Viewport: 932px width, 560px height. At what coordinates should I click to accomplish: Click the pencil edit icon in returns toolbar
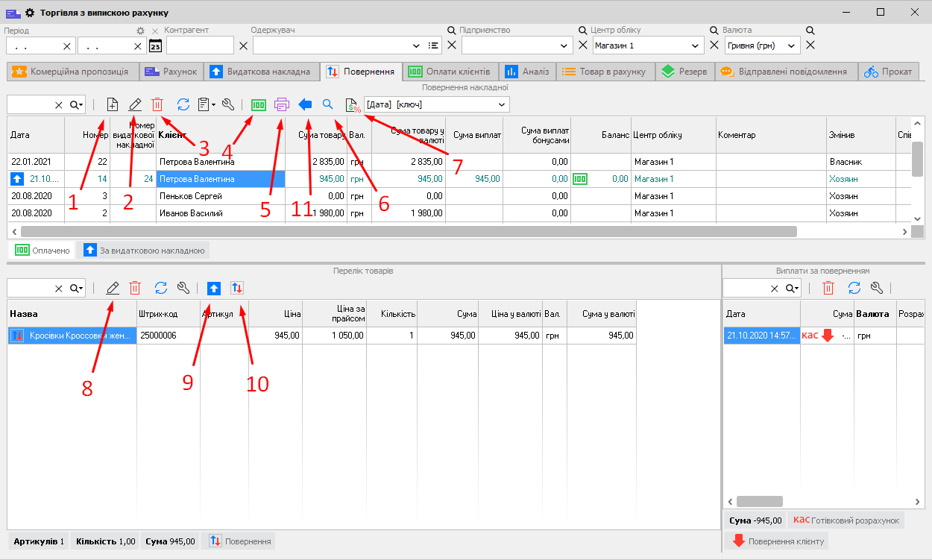click(x=135, y=104)
